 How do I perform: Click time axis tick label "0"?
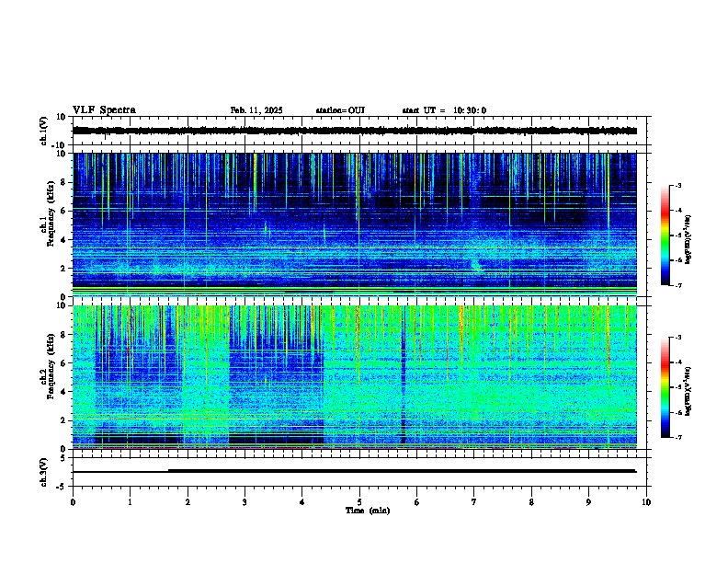tap(73, 502)
